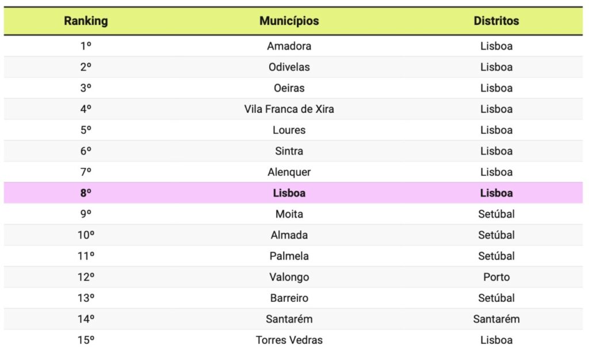This screenshot has width=589, height=364.
Task: Click the 8º ranking cell
Action: click(x=86, y=193)
